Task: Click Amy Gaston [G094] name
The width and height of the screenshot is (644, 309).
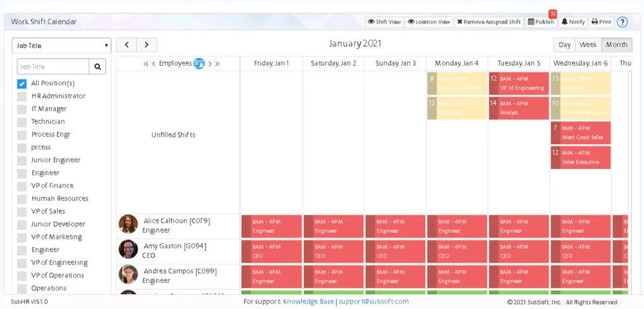Action: pos(175,246)
